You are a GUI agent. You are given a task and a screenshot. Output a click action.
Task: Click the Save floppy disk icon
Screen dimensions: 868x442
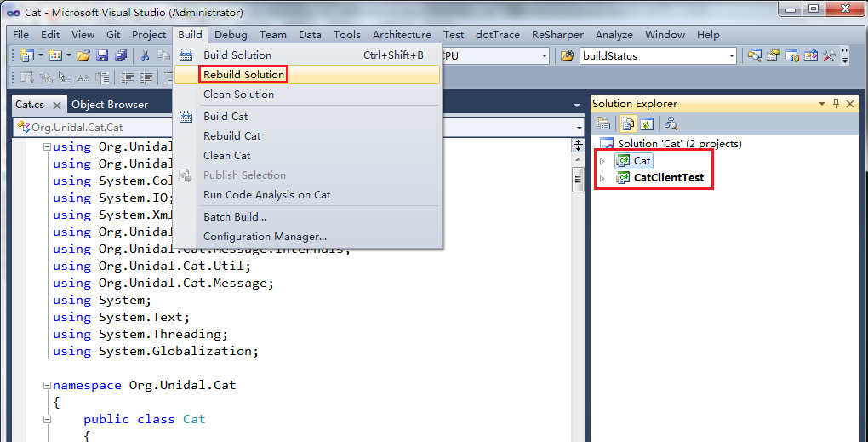[102, 55]
